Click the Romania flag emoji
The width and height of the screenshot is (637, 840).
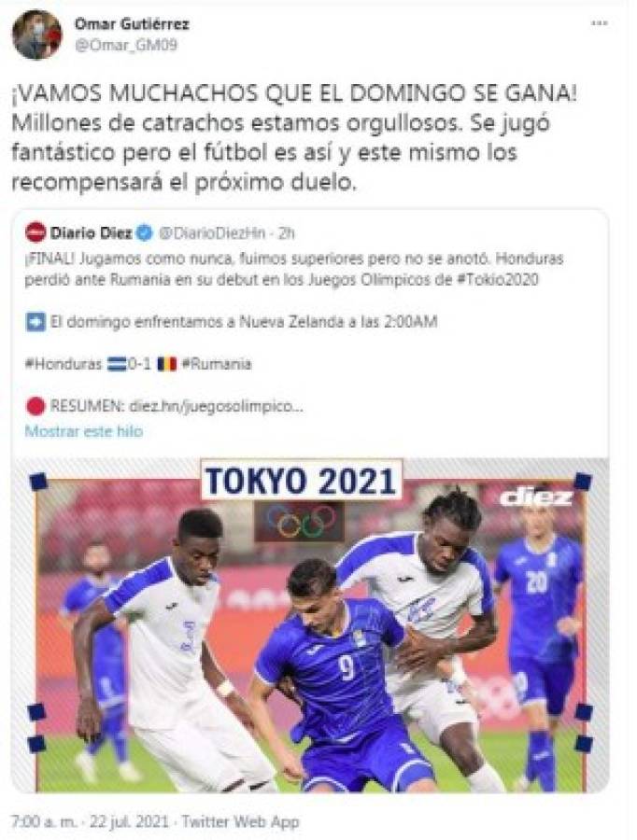167,365
